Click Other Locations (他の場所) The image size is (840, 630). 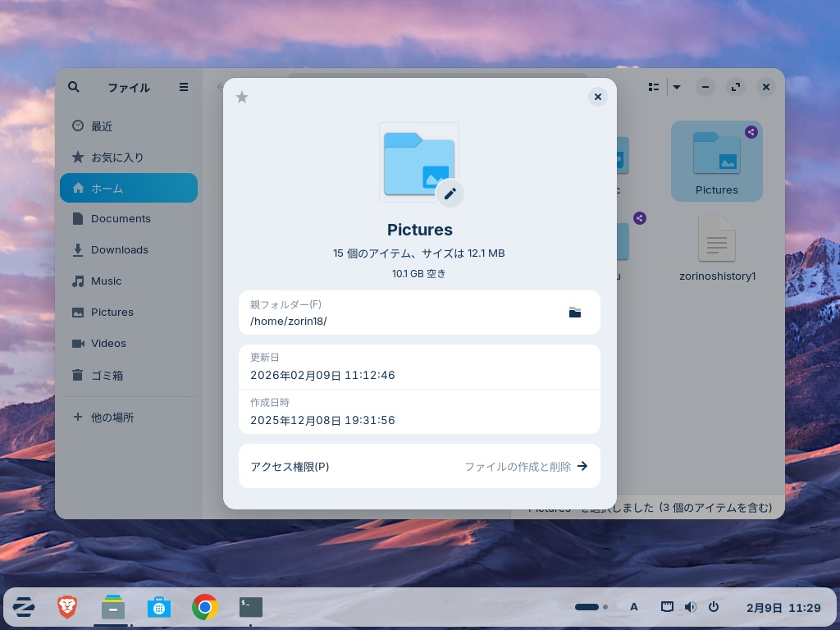click(112, 418)
